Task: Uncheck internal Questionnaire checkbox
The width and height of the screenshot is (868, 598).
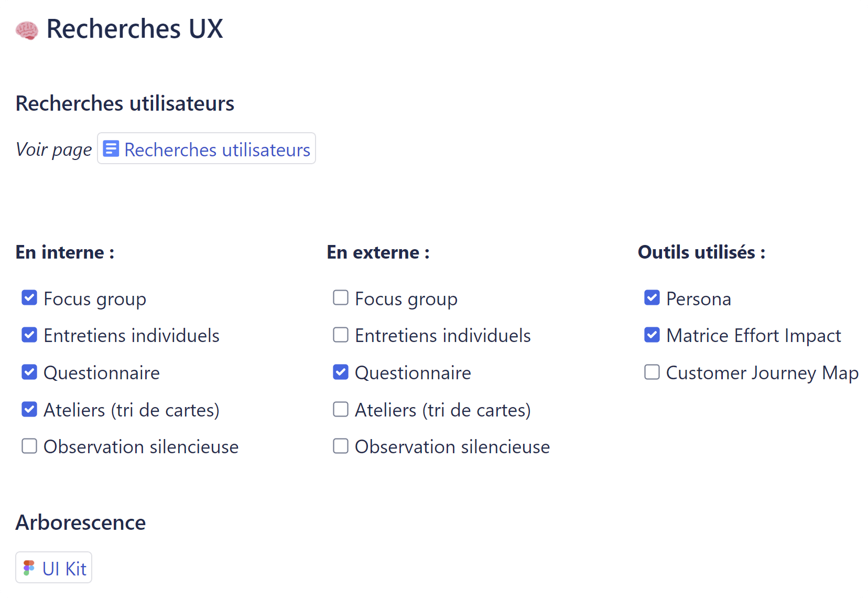Action: (x=29, y=372)
